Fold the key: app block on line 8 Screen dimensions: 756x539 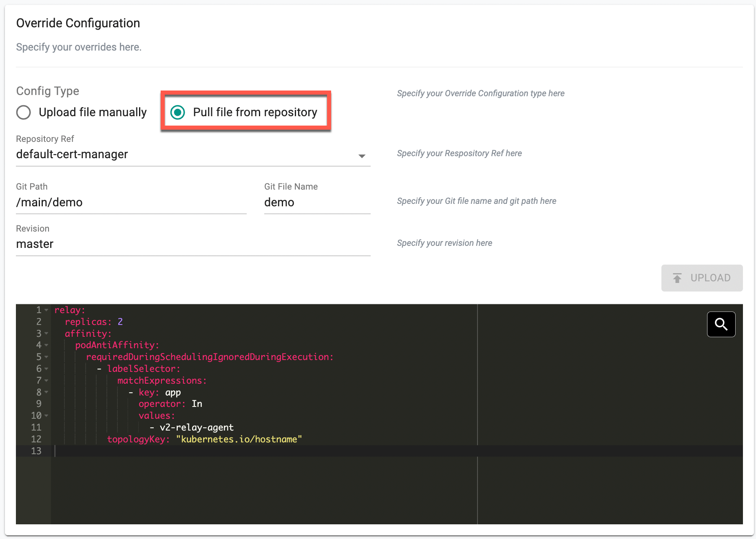46,392
